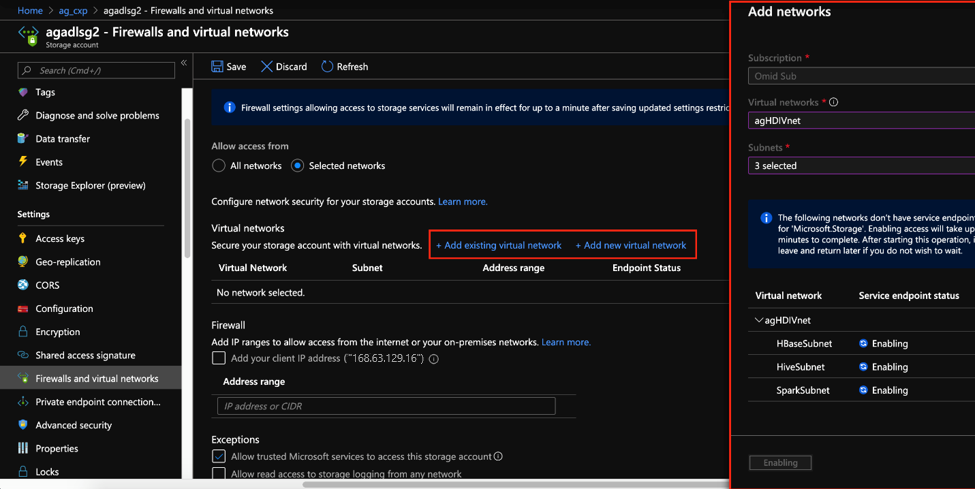Click the storage account shield icon in header
The image size is (975, 489).
[29, 35]
